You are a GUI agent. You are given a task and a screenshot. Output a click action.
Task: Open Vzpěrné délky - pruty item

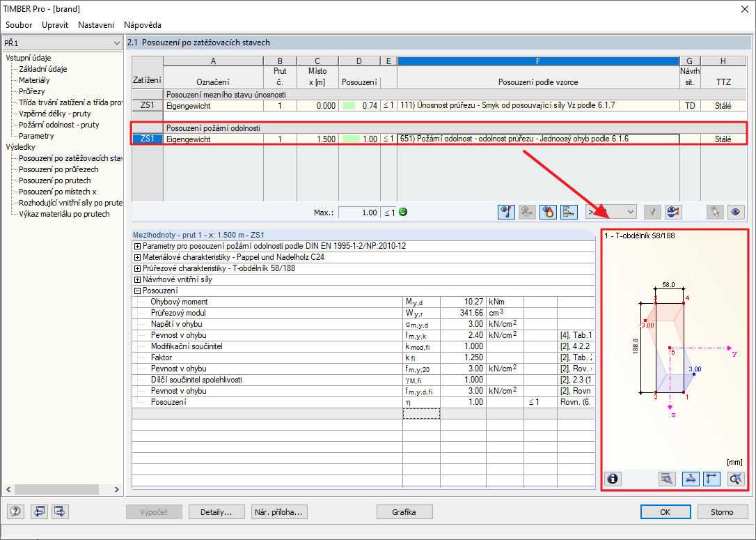55,114
